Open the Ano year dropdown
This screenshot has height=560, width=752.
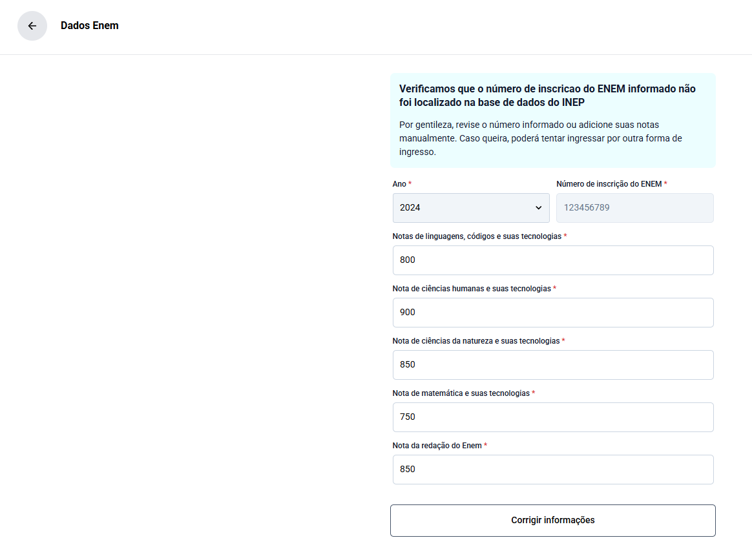[x=471, y=207]
